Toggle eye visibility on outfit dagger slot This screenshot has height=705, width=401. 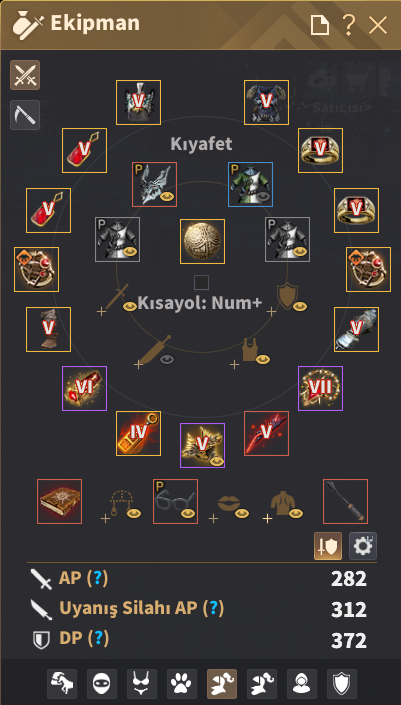point(167,359)
